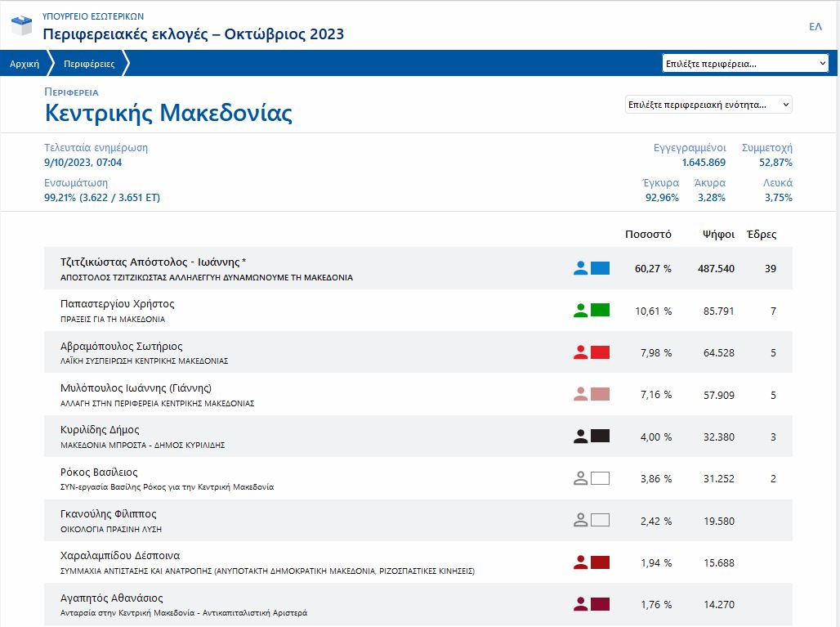Click the Γκανούλης Φίλιππος result row

(327, 520)
